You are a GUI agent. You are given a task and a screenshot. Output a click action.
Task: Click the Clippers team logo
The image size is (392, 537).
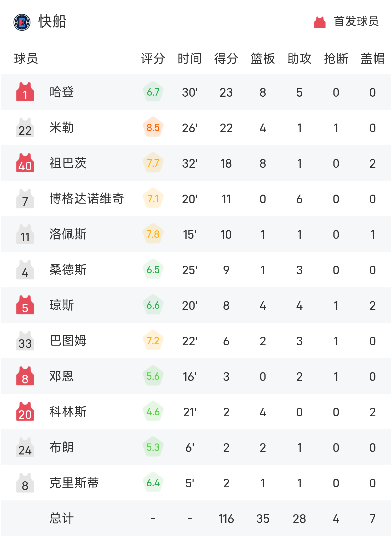[x=22, y=22]
